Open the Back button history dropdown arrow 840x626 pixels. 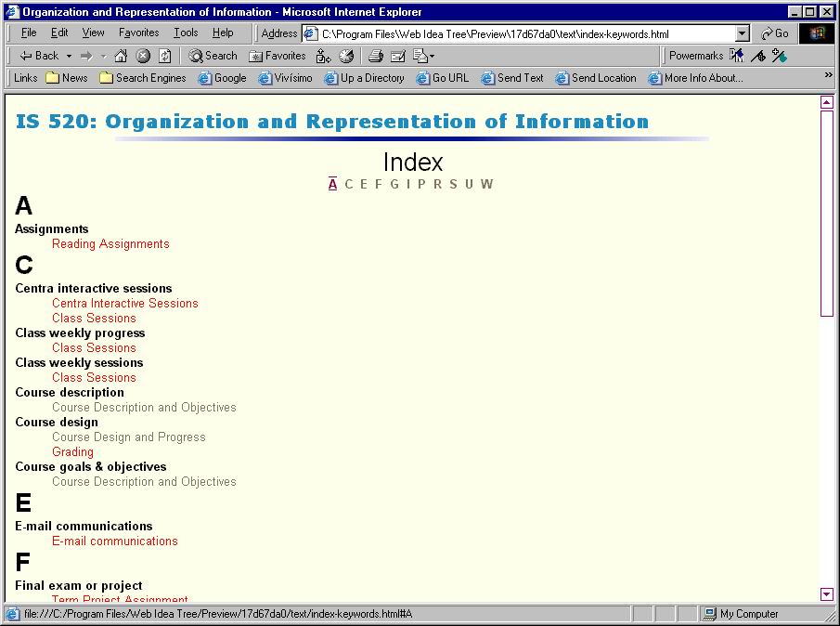tap(69, 56)
